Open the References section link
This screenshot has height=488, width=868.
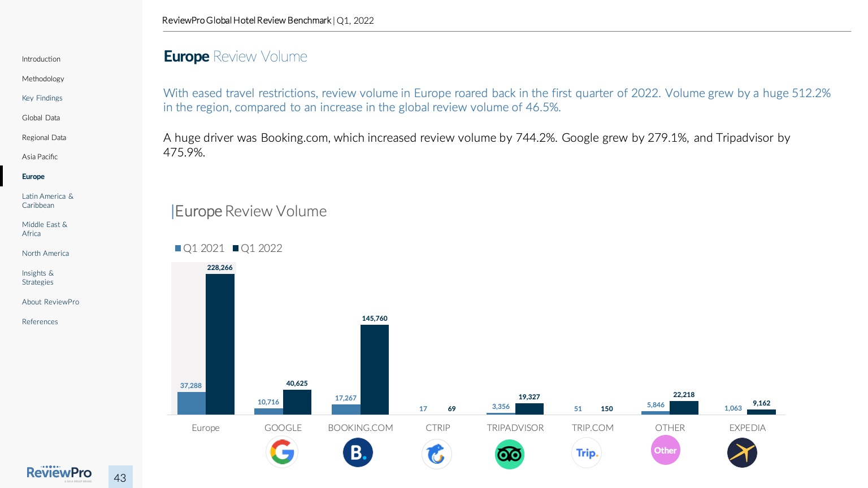[x=40, y=322]
